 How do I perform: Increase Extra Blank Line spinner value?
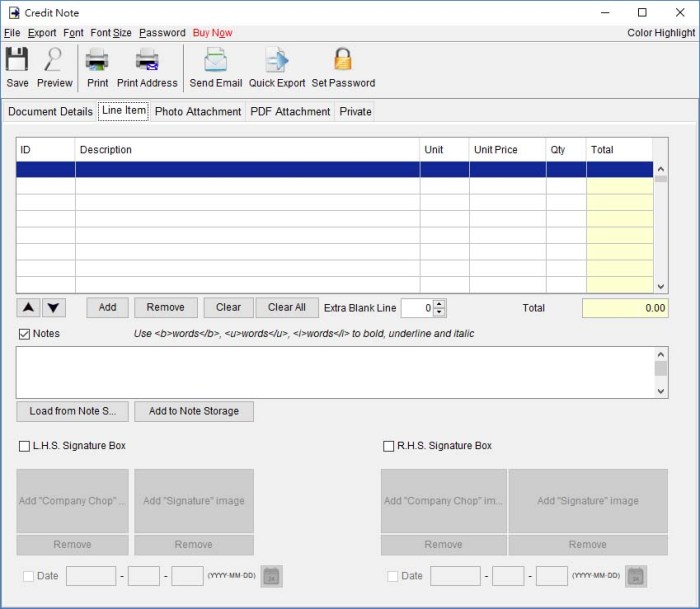coord(439,304)
